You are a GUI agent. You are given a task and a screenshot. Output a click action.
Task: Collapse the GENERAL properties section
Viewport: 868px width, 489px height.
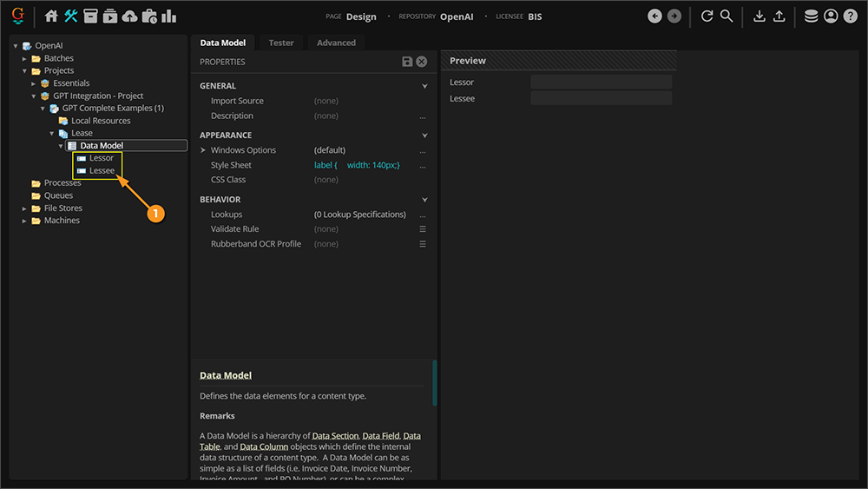coord(424,86)
